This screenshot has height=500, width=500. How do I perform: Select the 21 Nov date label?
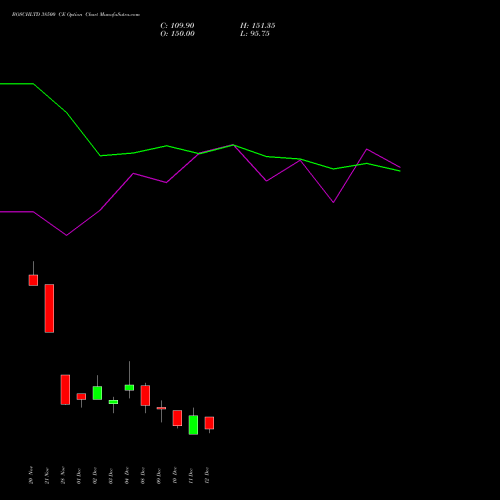[x=47, y=475]
